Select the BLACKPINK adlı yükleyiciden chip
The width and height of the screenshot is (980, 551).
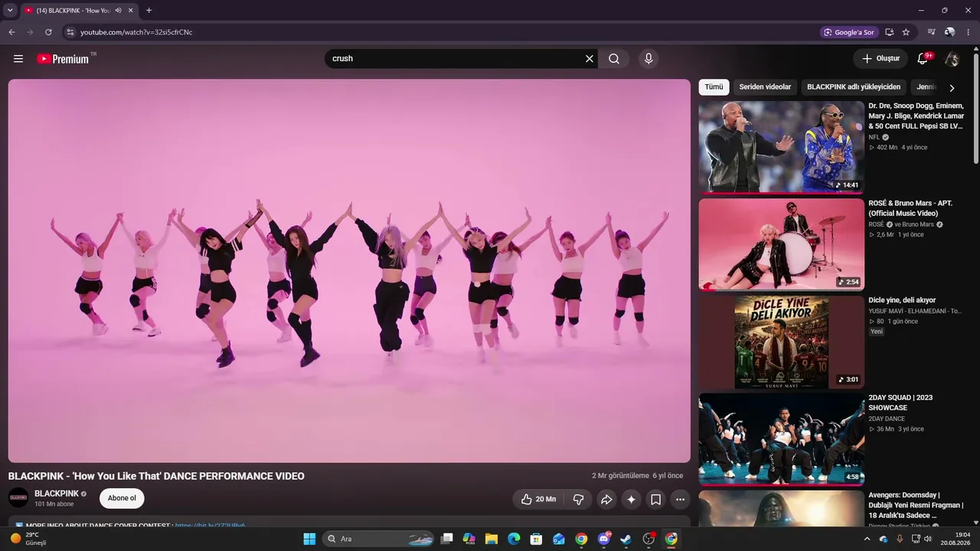[x=854, y=87]
